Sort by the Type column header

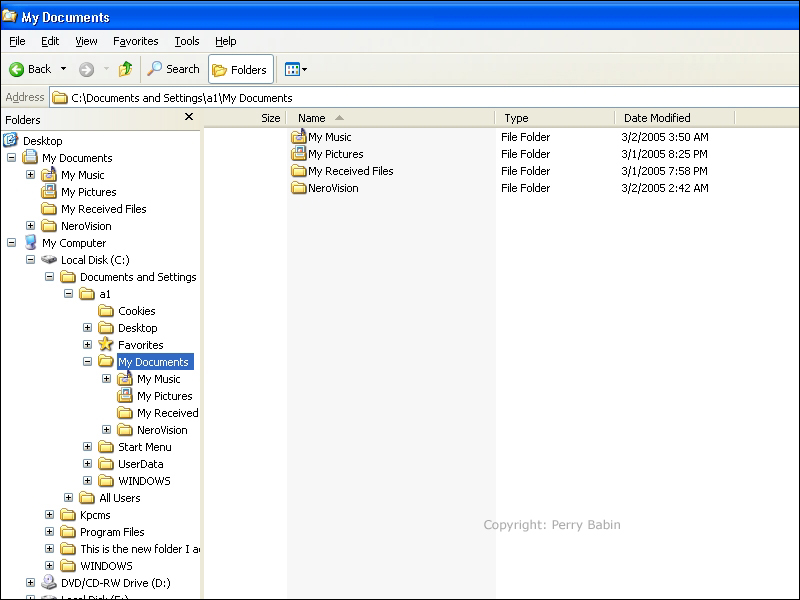(x=555, y=118)
